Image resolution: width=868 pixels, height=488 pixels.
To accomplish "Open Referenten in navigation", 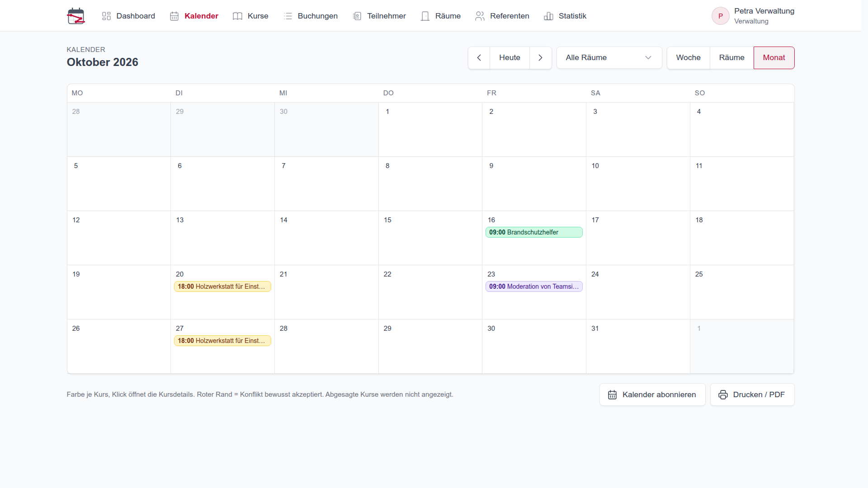I will point(502,16).
